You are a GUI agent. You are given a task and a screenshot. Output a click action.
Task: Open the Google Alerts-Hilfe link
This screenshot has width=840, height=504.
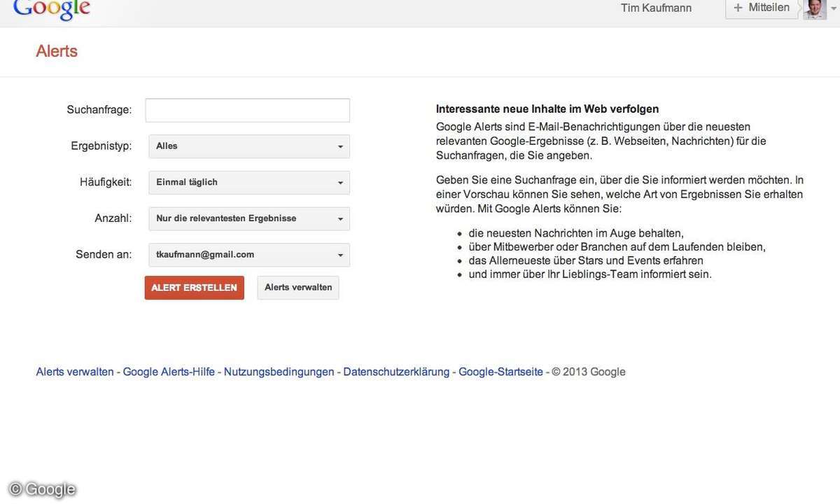coord(169,372)
